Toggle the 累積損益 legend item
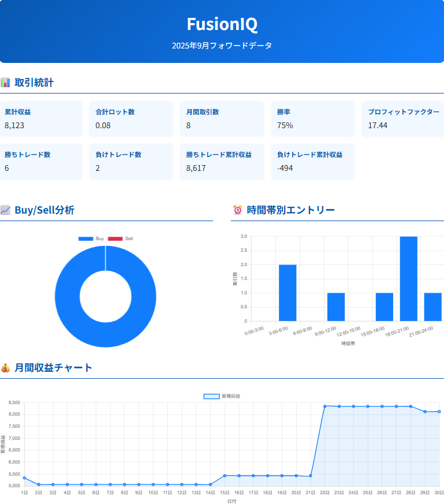 point(222,396)
